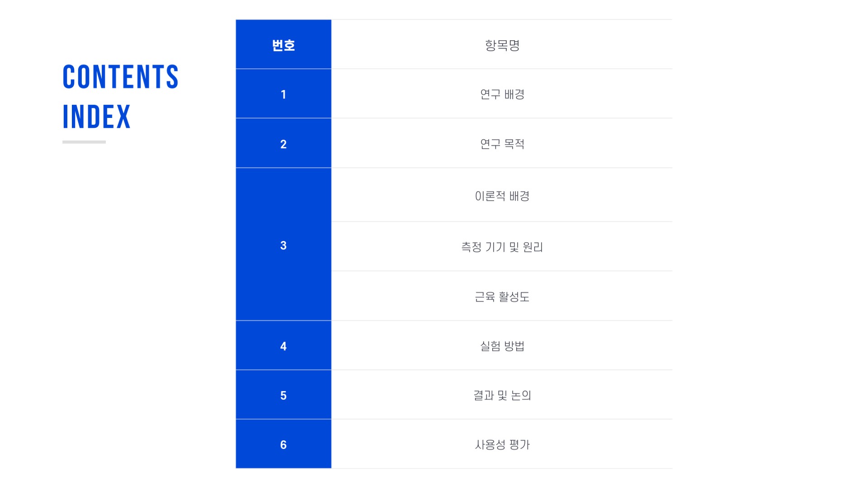
Task: Click the blue cell numbered 4
Action: pos(283,346)
